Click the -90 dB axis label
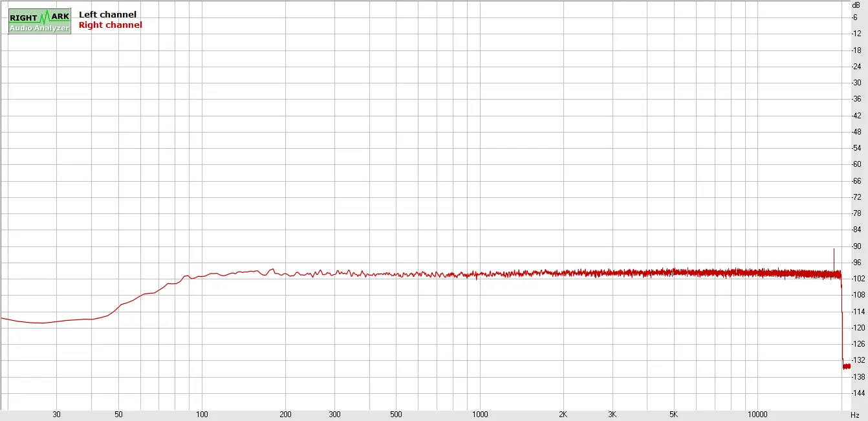The height and width of the screenshot is (421, 868). [856, 246]
